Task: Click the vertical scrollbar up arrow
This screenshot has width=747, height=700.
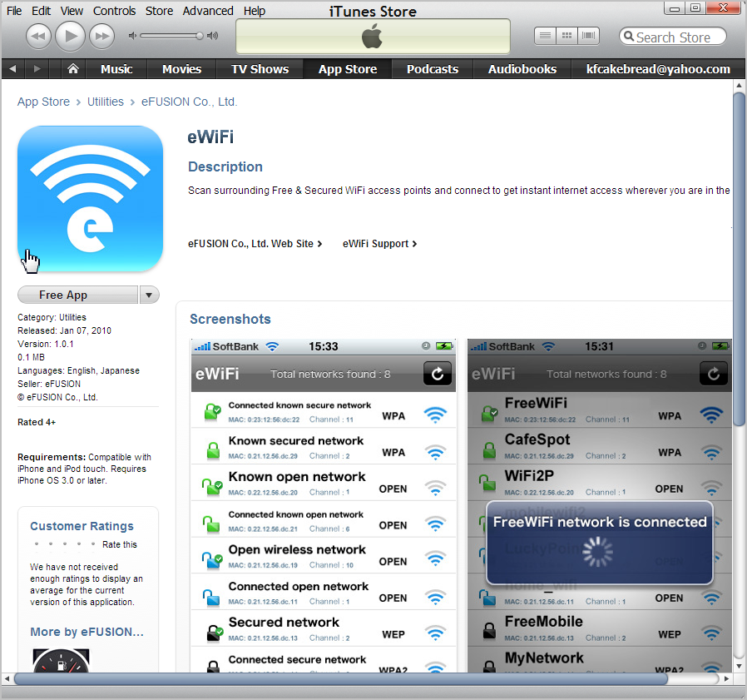Action: pos(739,86)
